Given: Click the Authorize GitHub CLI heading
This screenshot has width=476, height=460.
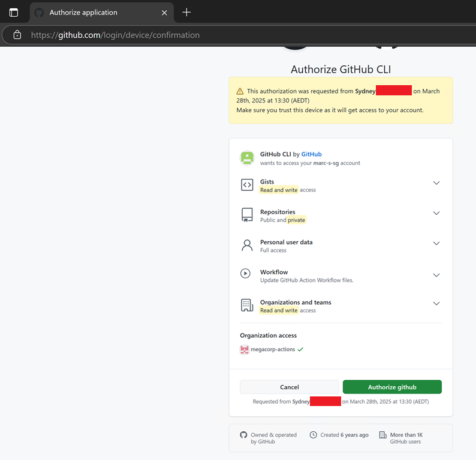Looking at the screenshot, I should (x=341, y=69).
